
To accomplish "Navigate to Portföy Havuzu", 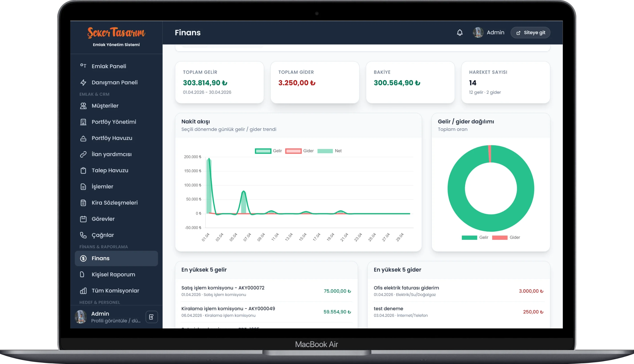I will point(116,138).
